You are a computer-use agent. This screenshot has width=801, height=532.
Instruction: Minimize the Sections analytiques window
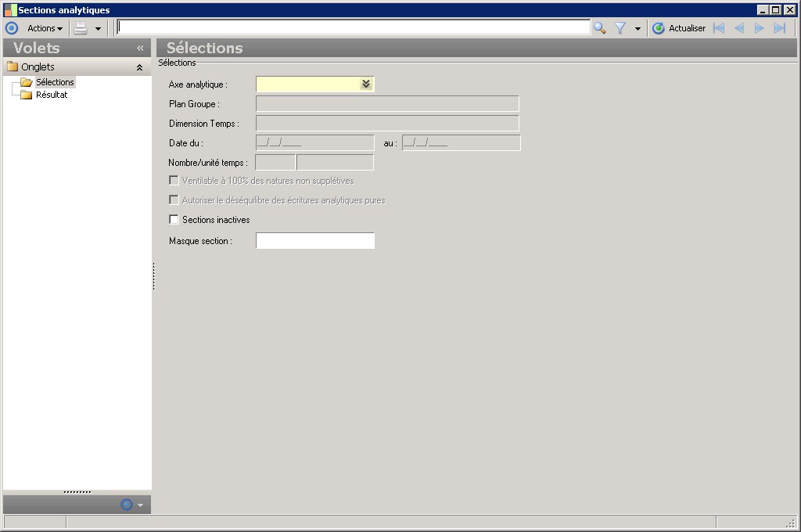763,9
